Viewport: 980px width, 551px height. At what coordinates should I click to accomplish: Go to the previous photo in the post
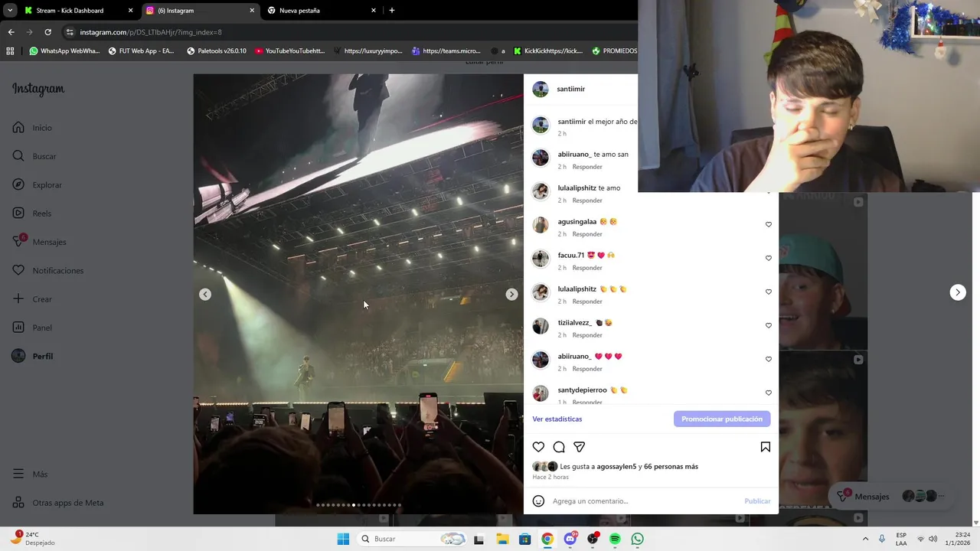pyautogui.click(x=205, y=294)
